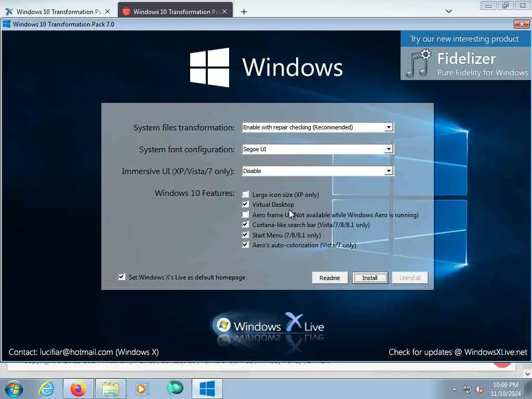The height and width of the screenshot is (399, 532).
Task: Select the Windows logo taskbar button
Action: pyautogui.click(x=207, y=389)
